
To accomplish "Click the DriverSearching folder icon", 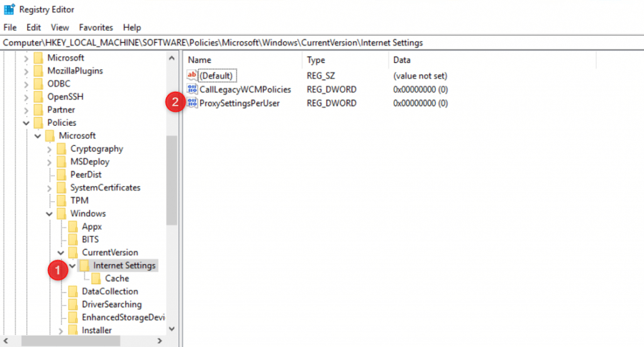I will pyautogui.click(x=73, y=304).
